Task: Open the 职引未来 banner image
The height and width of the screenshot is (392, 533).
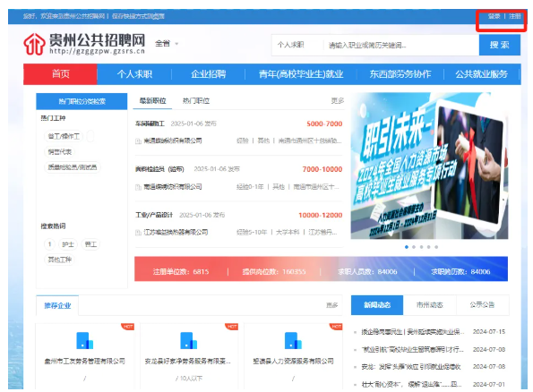Action: [429, 166]
